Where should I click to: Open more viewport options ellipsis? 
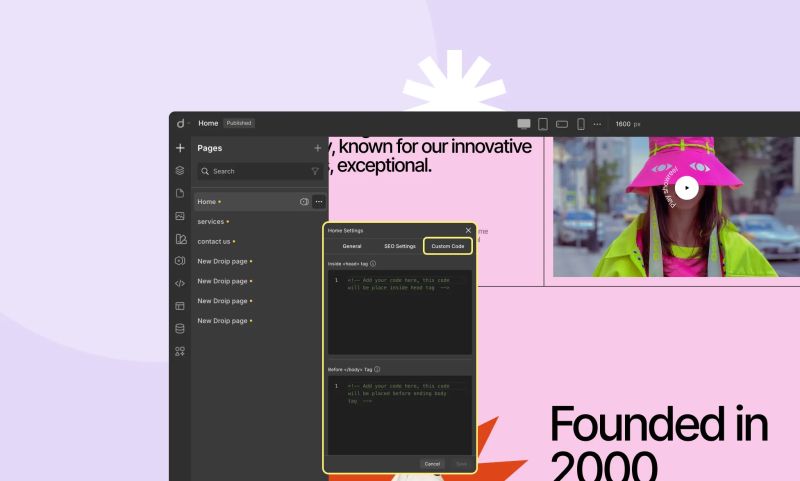tap(597, 124)
